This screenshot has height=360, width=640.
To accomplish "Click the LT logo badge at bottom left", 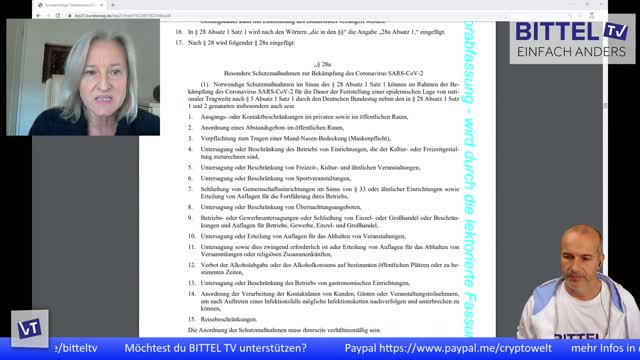I will (30, 329).
